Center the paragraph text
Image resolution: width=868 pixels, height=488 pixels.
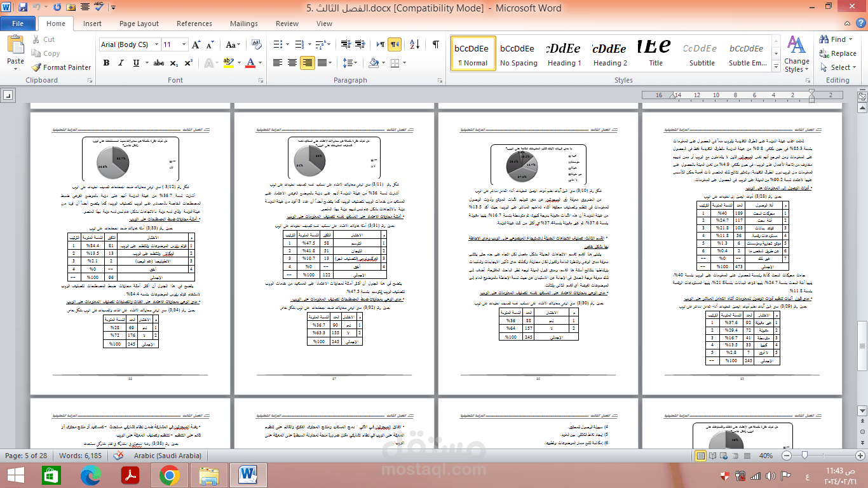(x=292, y=63)
